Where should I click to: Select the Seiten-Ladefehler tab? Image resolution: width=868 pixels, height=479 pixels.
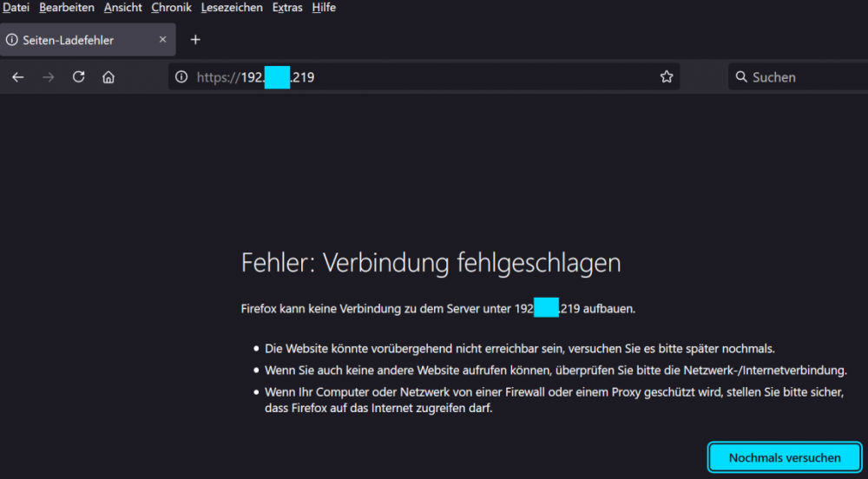click(x=88, y=40)
